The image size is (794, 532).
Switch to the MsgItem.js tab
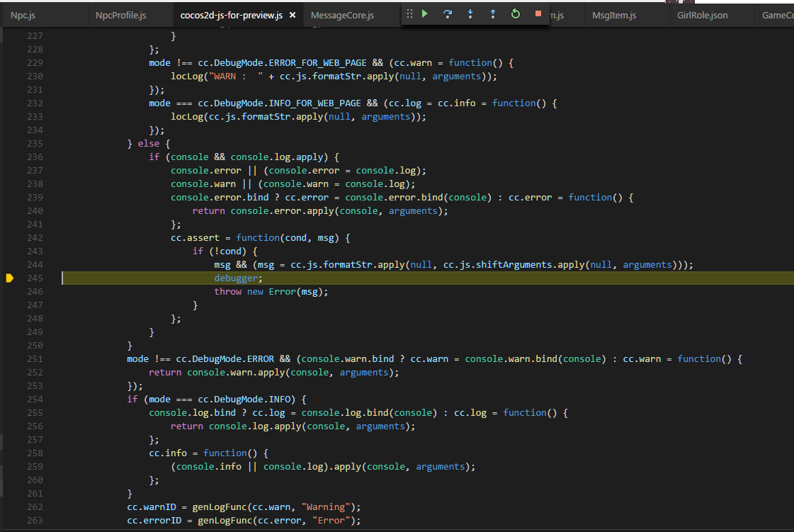click(614, 15)
